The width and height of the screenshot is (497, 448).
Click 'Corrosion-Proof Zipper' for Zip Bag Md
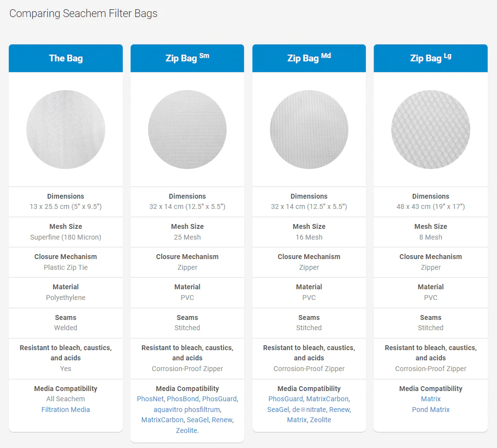click(x=309, y=369)
